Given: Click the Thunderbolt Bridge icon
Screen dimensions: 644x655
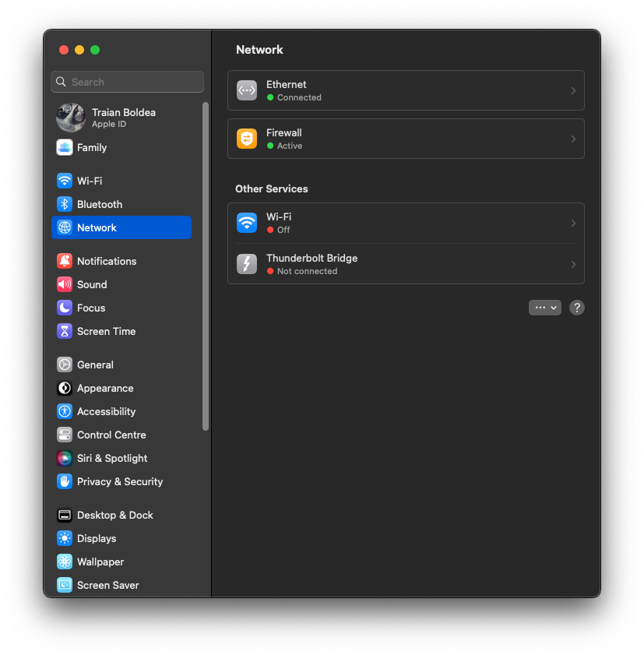Looking at the screenshot, I should click(247, 264).
